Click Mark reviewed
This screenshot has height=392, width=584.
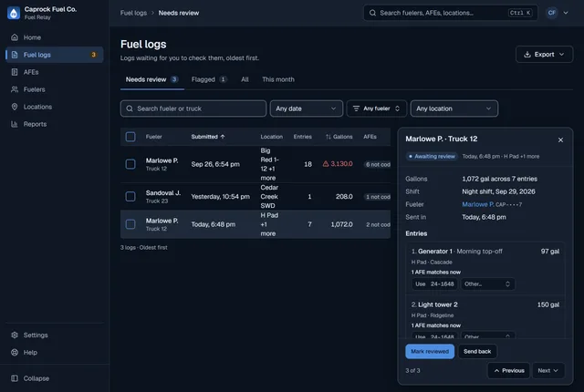[430, 351]
